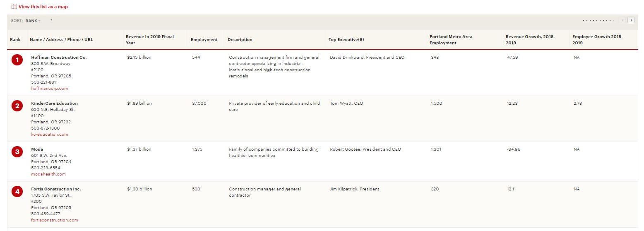Click the small sort dropdown arrow
Screen dimensions: 644x231
click(x=51, y=20)
